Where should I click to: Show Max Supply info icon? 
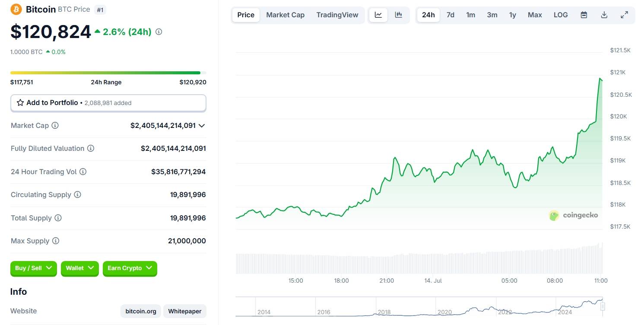(56, 241)
